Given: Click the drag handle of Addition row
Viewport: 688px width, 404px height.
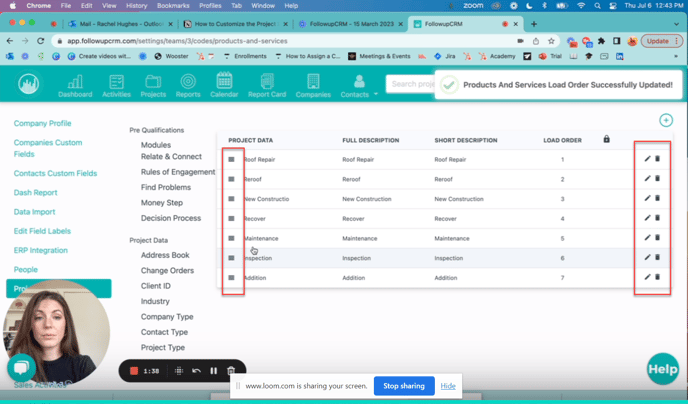Looking at the screenshot, I should point(231,278).
